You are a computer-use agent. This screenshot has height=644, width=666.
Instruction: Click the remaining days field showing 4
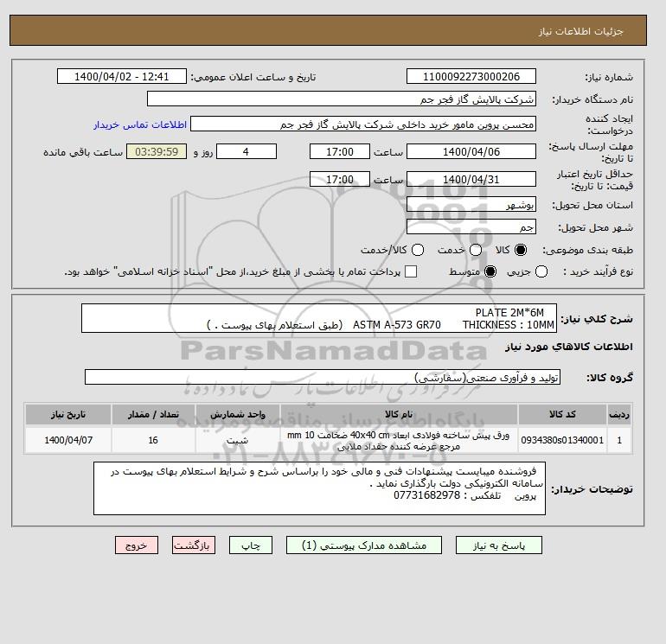click(x=247, y=151)
